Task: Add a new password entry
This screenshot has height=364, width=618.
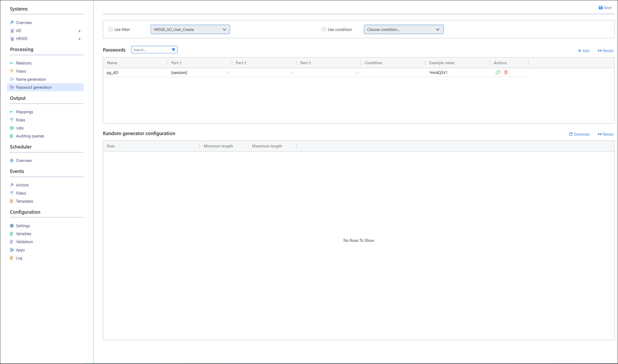Action: [x=584, y=51]
